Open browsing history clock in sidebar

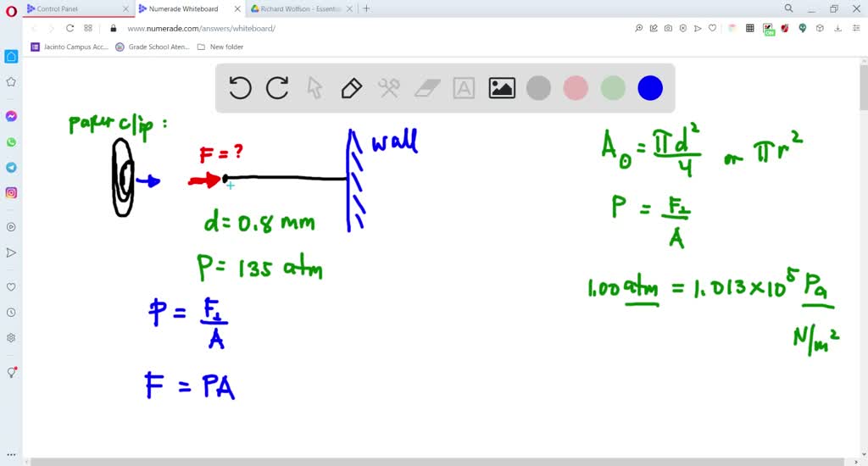11,313
